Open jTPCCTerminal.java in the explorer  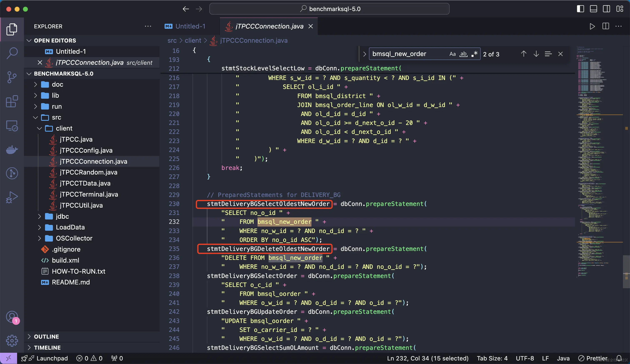pyautogui.click(x=89, y=194)
